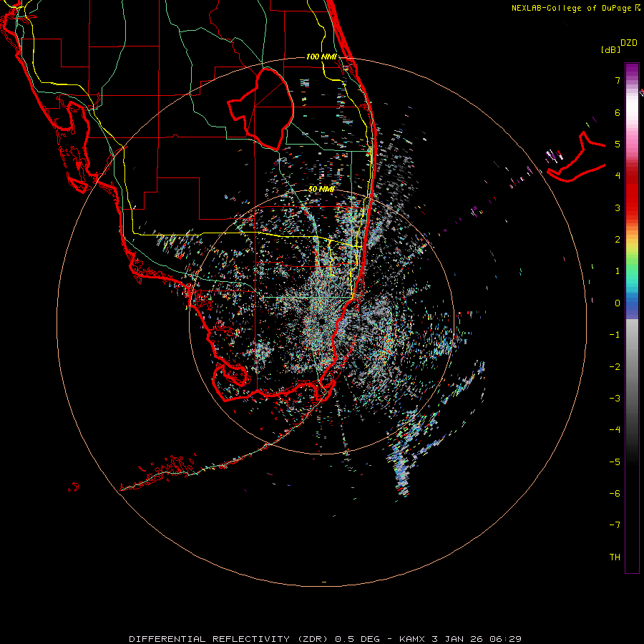Click the Lake Okeechobee outline on map
Viewport: 644px width, 644px height.
261,109
